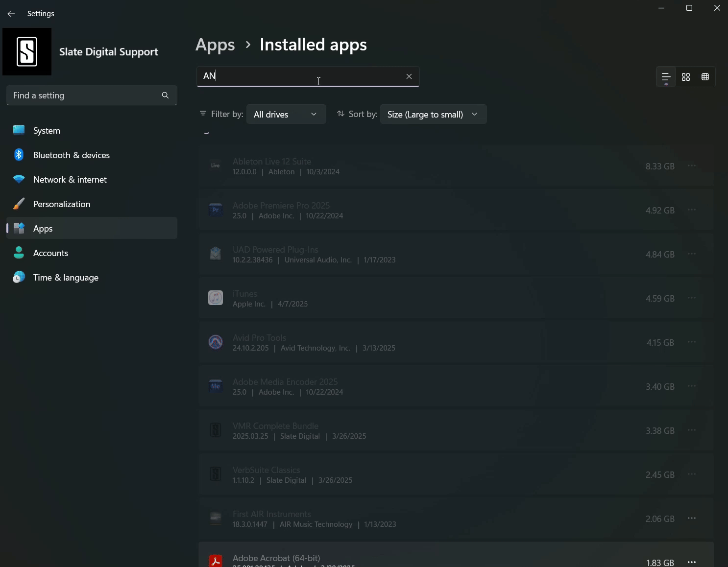Switch to list view layout

click(x=666, y=77)
